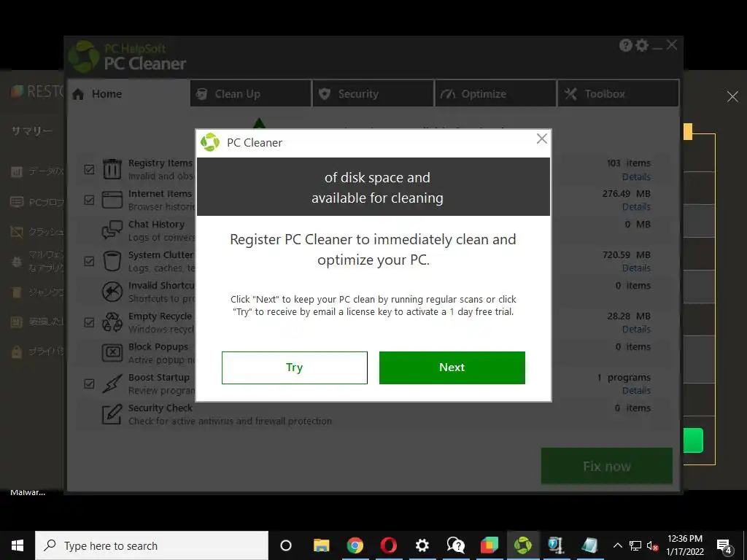Image resolution: width=747 pixels, height=560 pixels.
Task: Launch Google Chrome from taskbar
Action: 355,545
